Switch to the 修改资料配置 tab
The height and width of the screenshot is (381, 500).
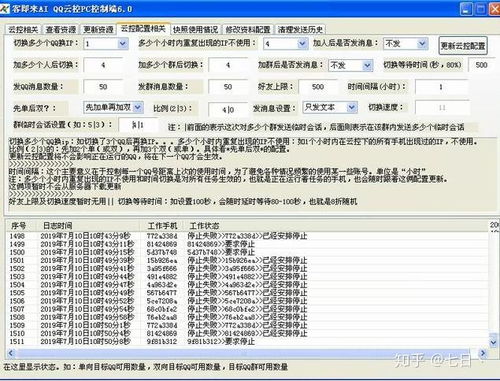click(248, 29)
